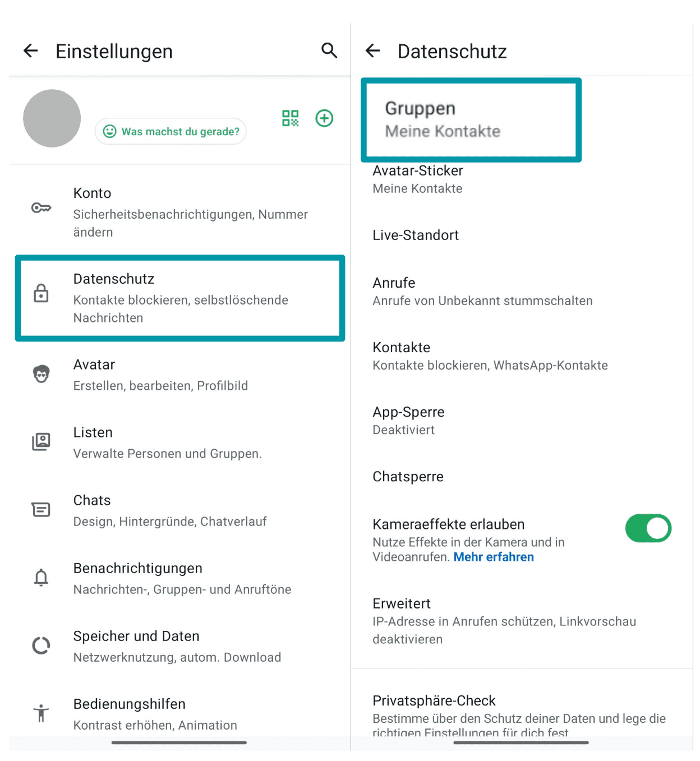This screenshot has height=761, width=700.
Task: Tap the grey profile picture
Action: click(52, 118)
